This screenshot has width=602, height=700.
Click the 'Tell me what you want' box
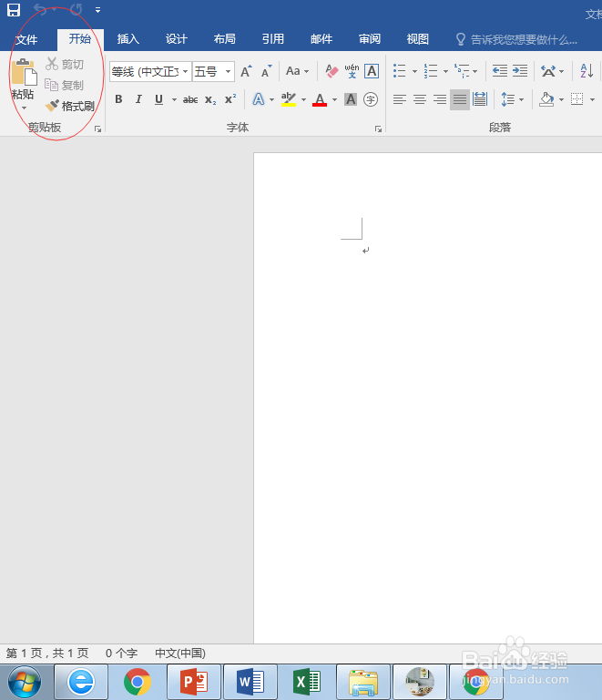coord(516,40)
